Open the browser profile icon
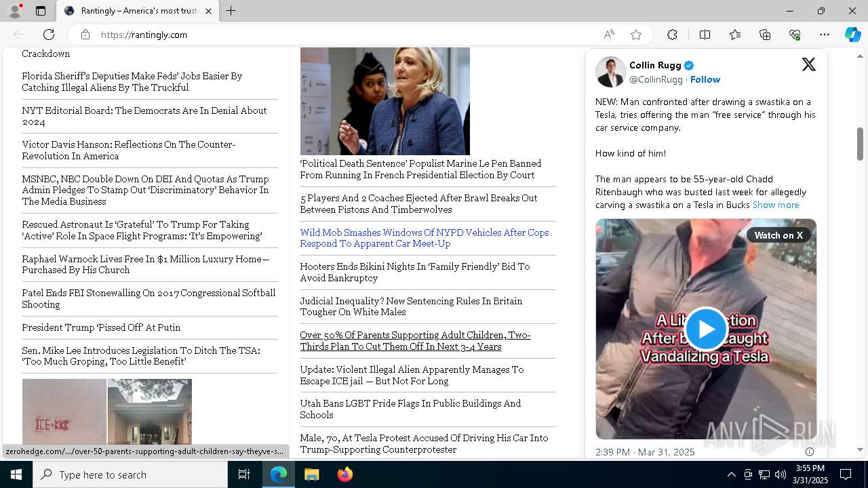This screenshot has height=488, width=868. tap(15, 11)
